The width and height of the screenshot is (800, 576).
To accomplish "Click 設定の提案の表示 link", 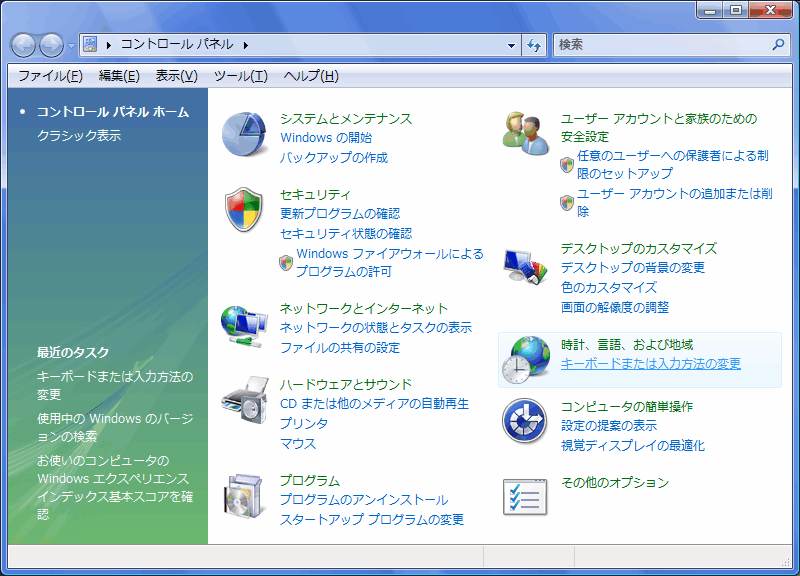I will point(609,425).
